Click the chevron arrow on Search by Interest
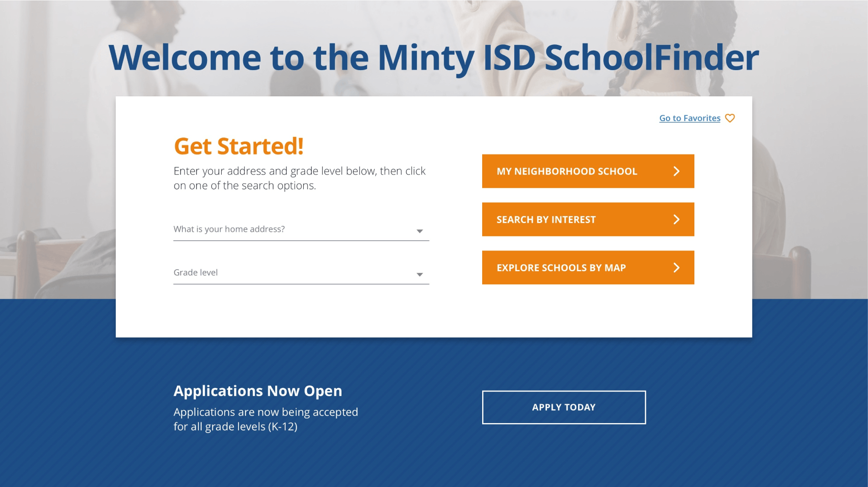 tap(676, 219)
